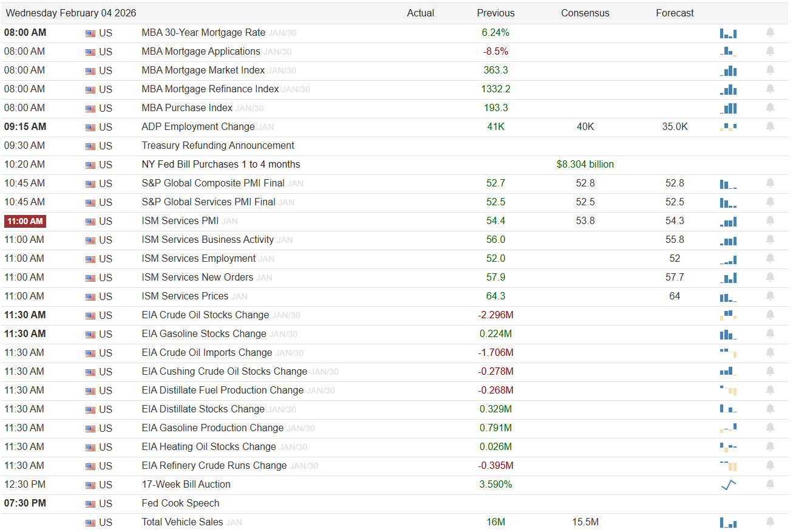Open ADP Employment Change event
This screenshot has height=532, width=793.
198,126
